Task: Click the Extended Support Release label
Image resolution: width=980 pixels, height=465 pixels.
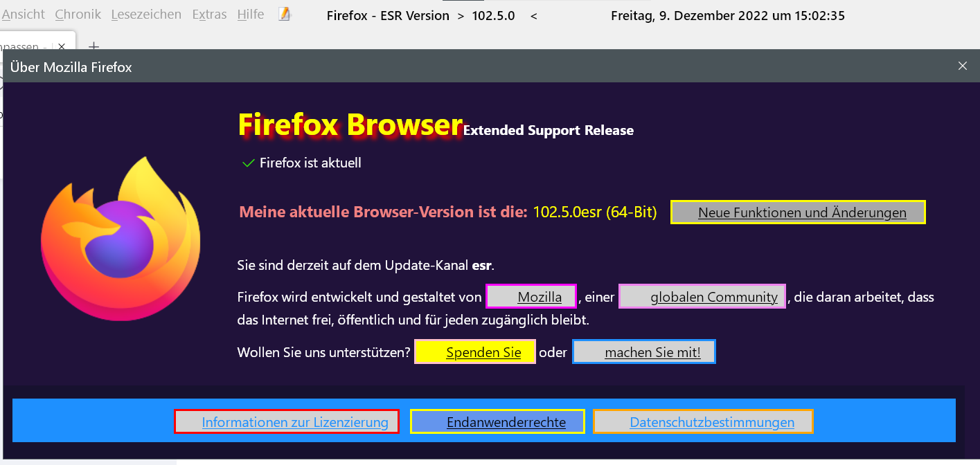Action: coord(549,130)
